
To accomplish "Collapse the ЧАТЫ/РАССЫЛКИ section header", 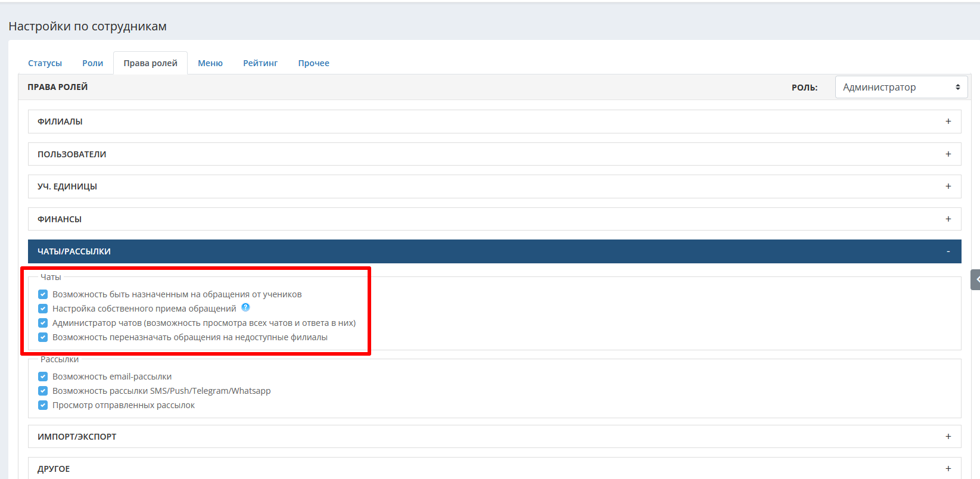I will 74,251.
